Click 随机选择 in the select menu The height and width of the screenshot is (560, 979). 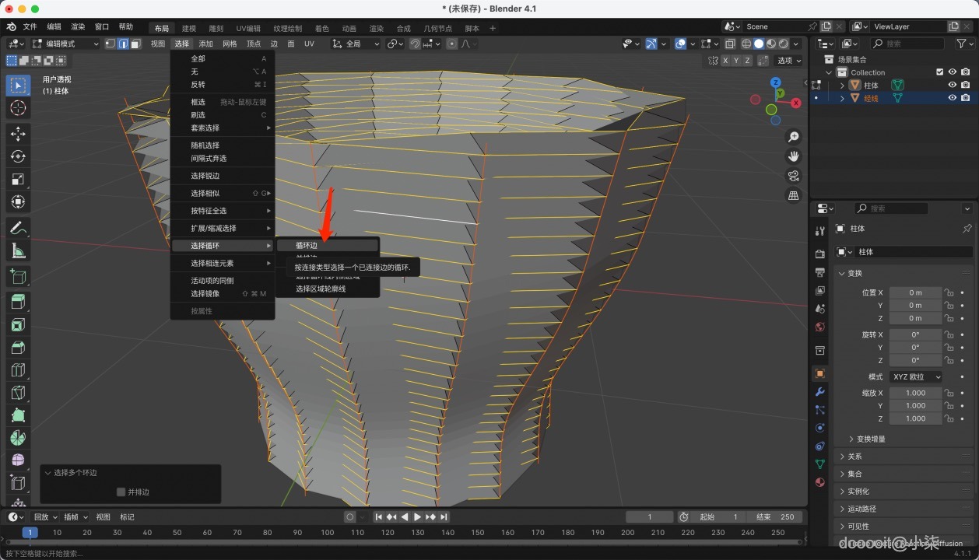(205, 145)
